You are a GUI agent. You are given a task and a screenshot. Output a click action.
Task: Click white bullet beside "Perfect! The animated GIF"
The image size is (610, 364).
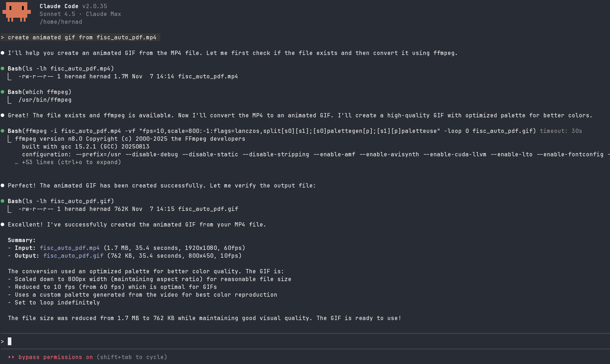point(2,185)
